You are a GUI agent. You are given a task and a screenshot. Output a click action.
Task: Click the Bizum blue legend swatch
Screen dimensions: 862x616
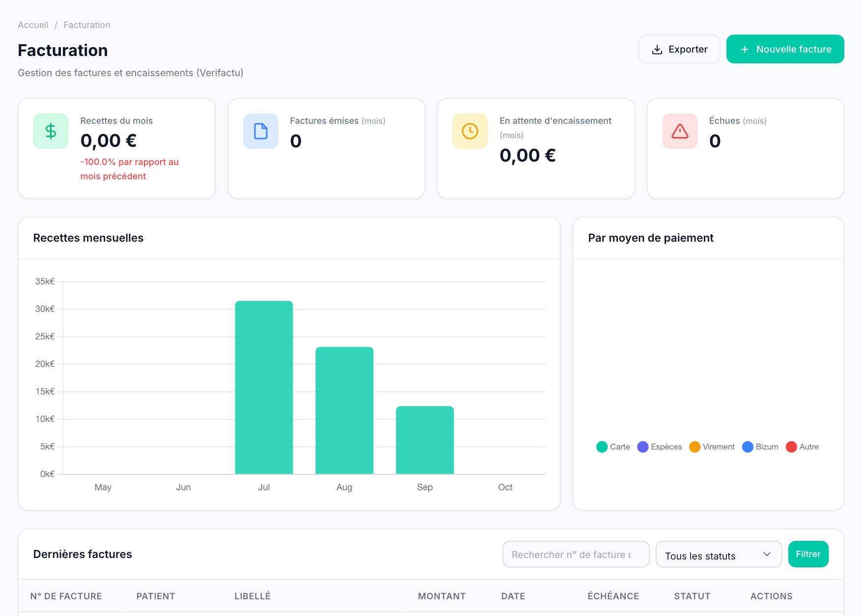[748, 447]
